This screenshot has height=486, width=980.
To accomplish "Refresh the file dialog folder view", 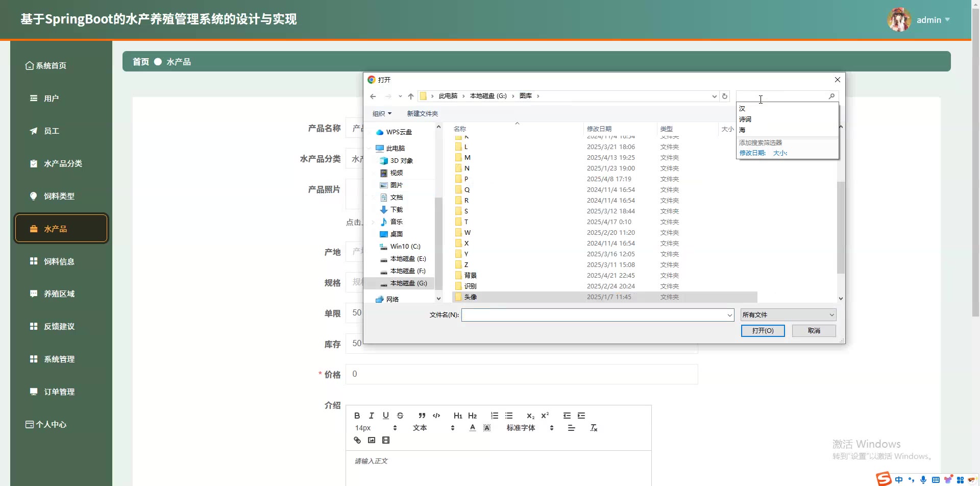I will pos(724,96).
